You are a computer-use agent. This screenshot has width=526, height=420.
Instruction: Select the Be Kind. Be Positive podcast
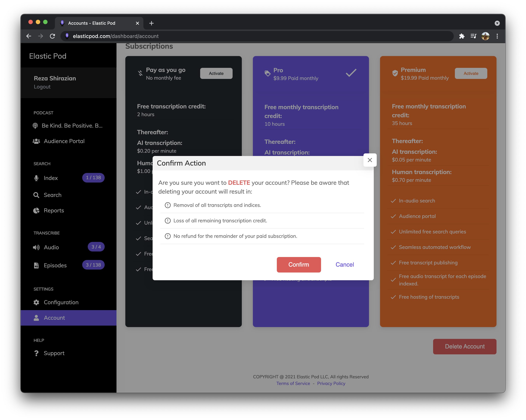coord(72,126)
